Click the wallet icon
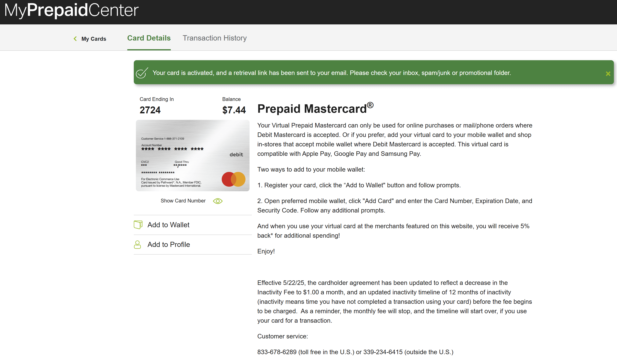This screenshot has height=364, width=617. (x=138, y=225)
